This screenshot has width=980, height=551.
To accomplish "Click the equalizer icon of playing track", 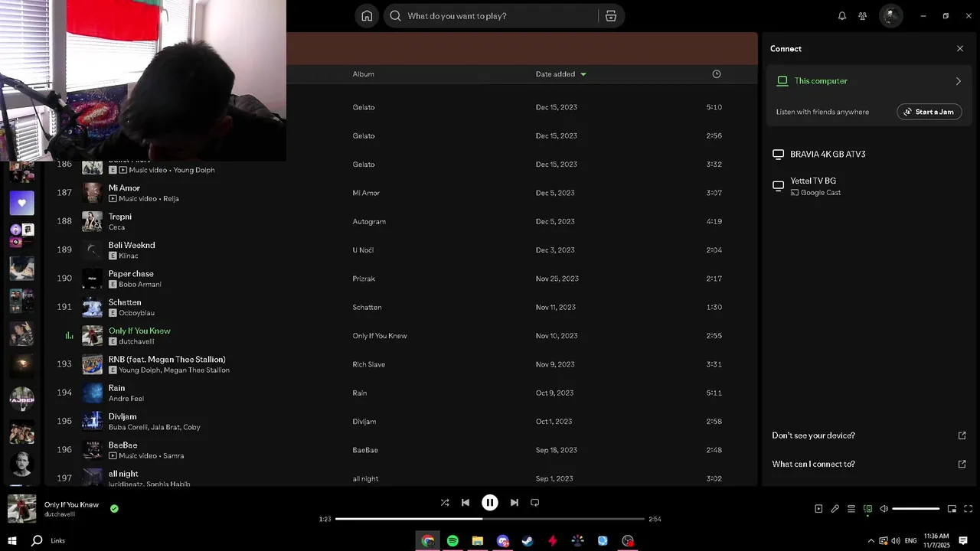I will tap(69, 336).
